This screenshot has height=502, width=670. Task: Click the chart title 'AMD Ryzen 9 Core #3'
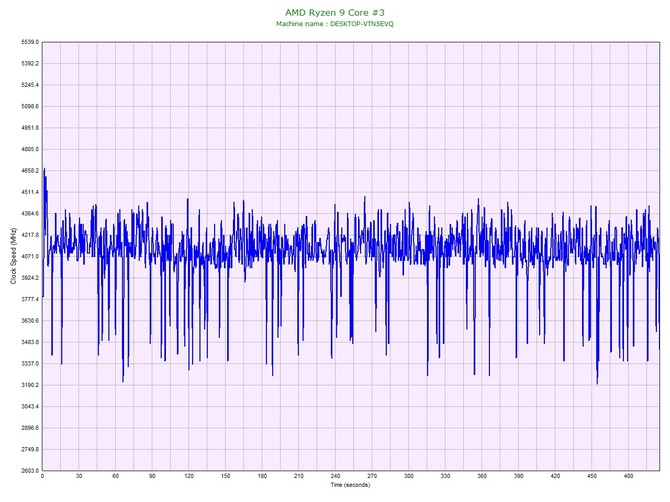tap(335, 12)
